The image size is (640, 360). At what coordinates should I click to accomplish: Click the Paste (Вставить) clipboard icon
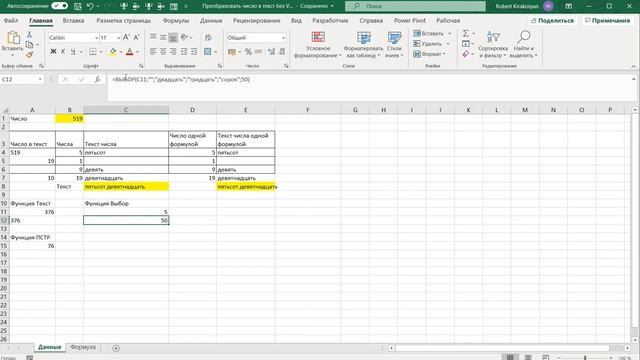(13, 38)
